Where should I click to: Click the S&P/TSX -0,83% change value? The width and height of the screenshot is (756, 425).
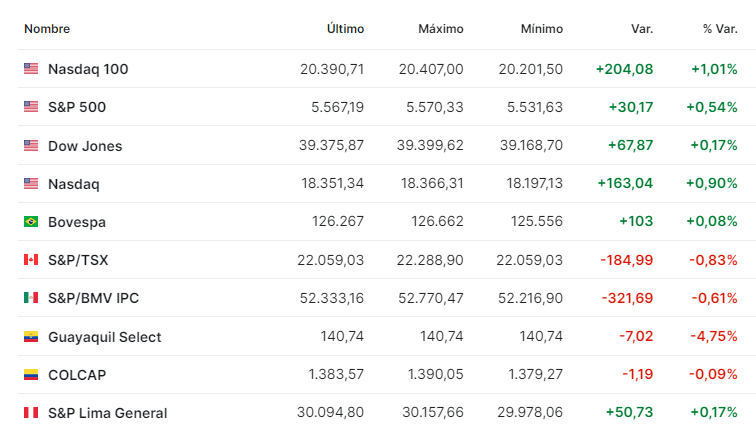(x=713, y=260)
